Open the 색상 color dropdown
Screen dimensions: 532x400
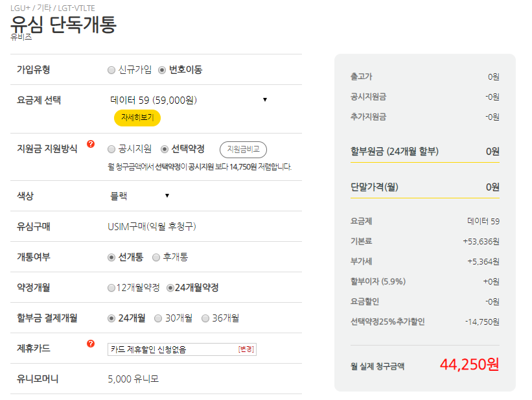pyautogui.click(x=139, y=195)
